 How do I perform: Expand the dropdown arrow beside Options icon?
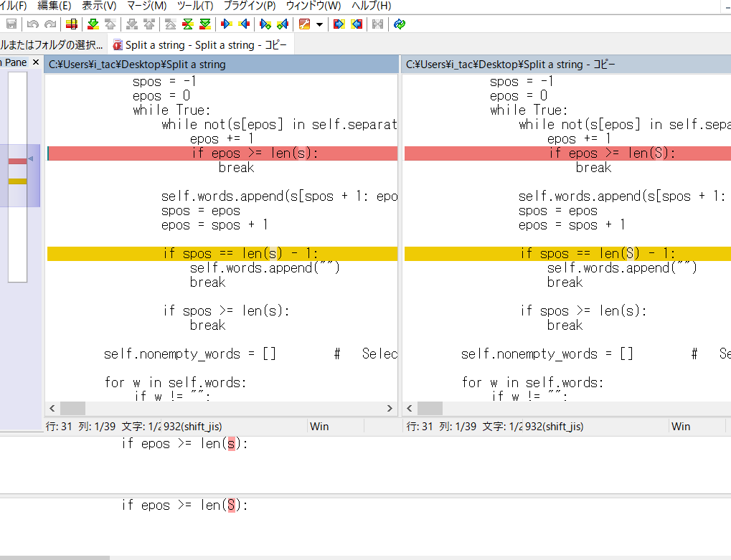[x=319, y=24]
